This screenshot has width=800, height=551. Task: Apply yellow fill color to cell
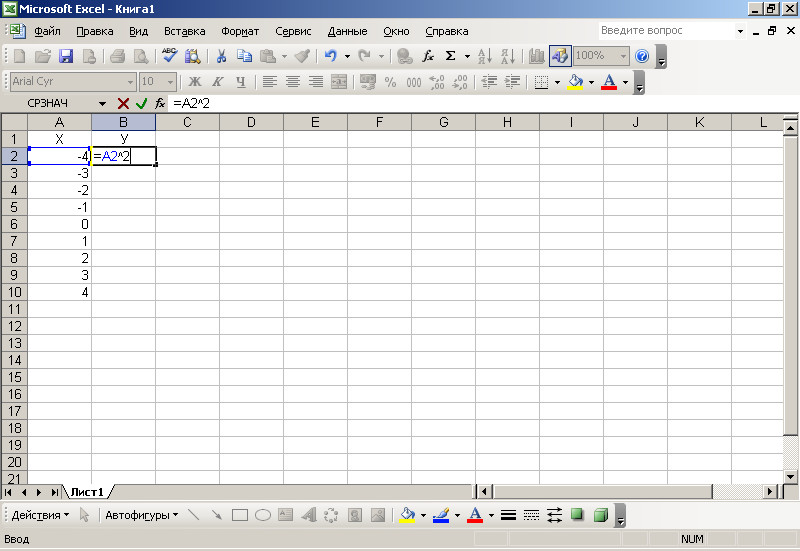coord(576,82)
